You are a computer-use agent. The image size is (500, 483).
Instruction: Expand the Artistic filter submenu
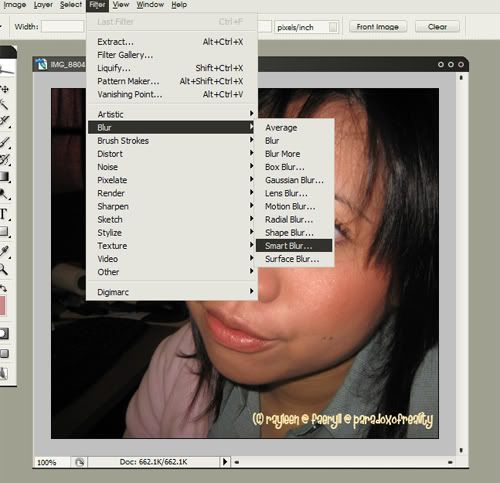pyautogui.click(x=172, y=114)
